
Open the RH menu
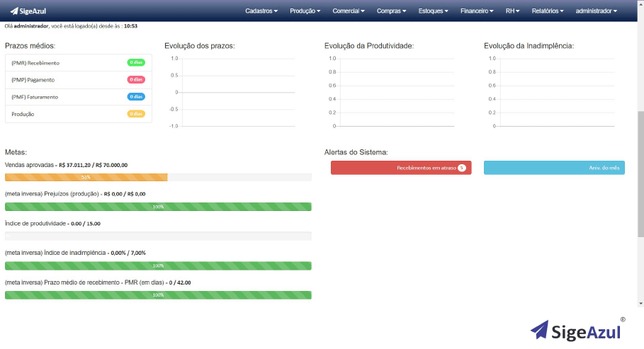coord(512,11)
